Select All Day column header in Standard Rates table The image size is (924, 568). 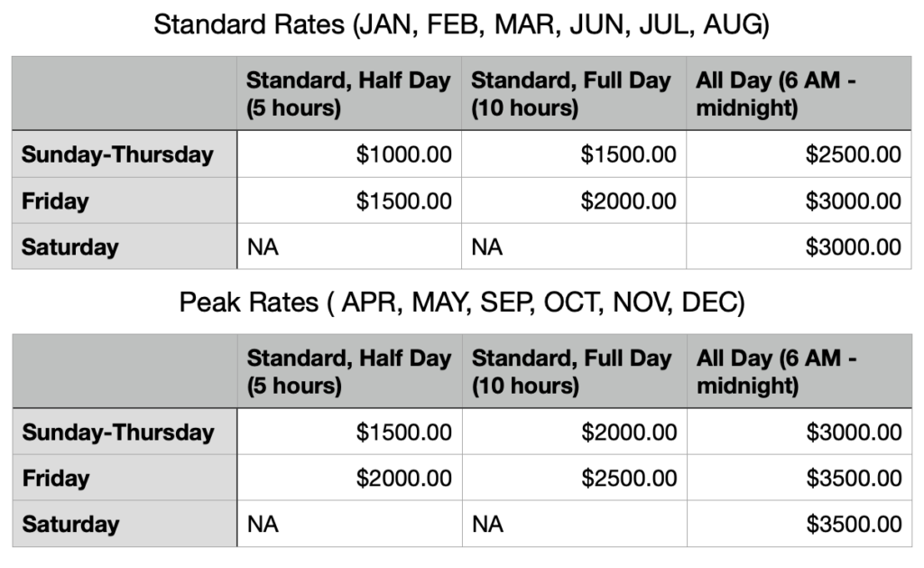pos(798,93)
